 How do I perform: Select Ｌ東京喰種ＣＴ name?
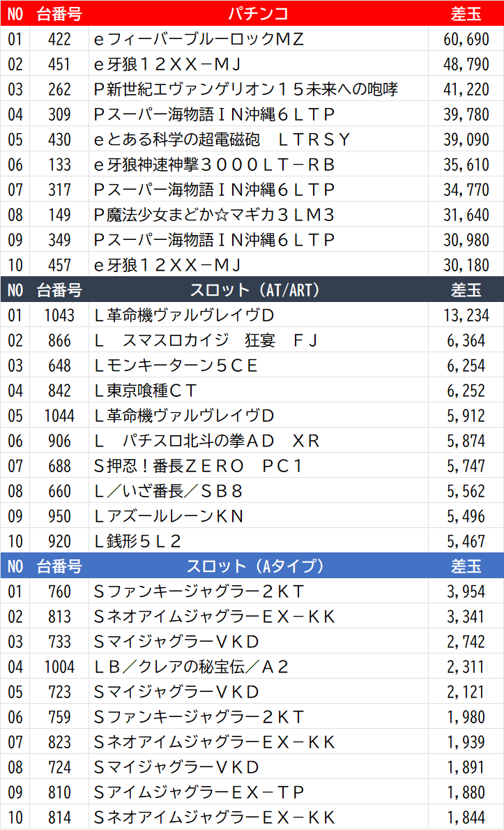pyautogui.click(x=146, y=391)
